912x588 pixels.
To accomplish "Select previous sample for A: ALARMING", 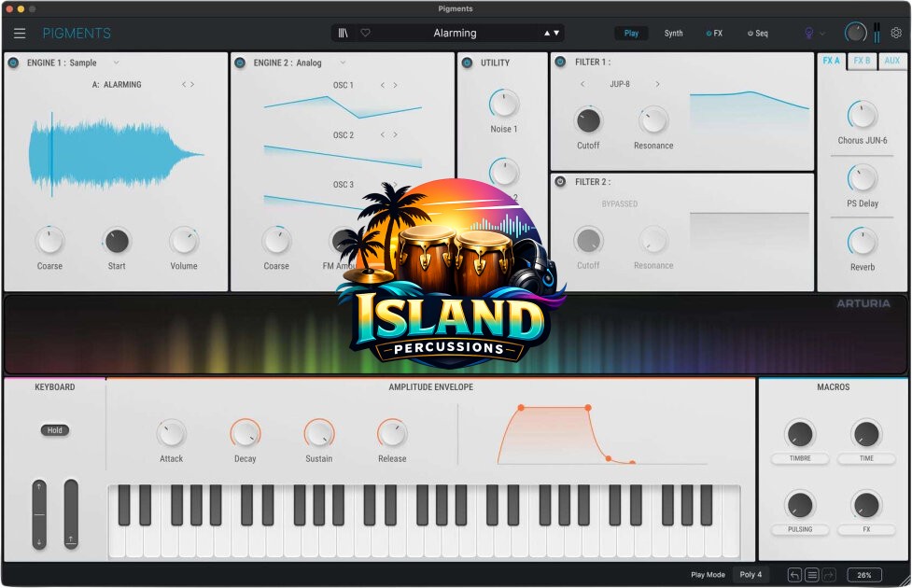I will pyautogui.click(x=184, y=84).
